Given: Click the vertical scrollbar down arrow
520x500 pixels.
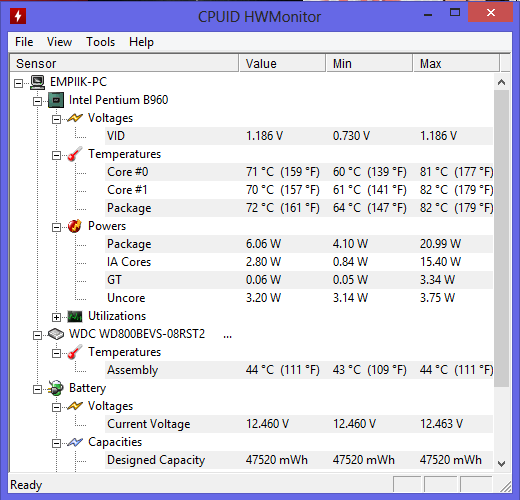Looking at the screenshot, I should coord(501,463).
